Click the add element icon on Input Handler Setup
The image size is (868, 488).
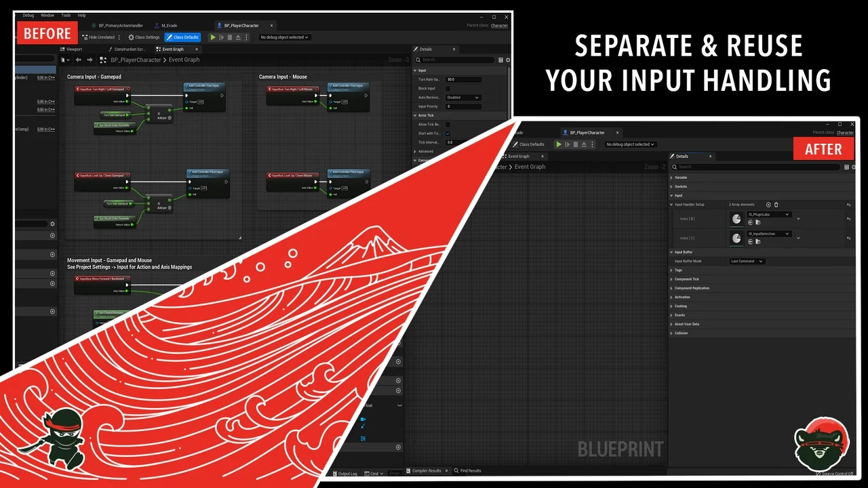point(768,204)
